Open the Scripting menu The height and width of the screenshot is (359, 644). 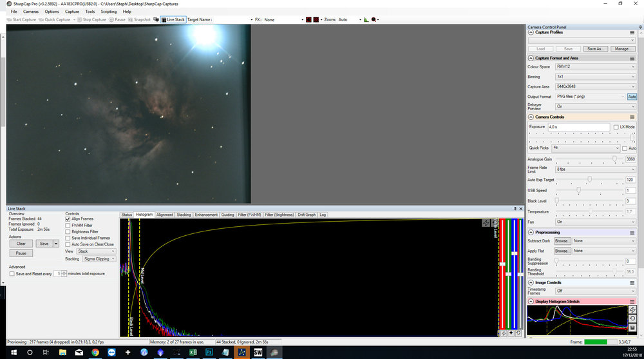pos(108,12)
